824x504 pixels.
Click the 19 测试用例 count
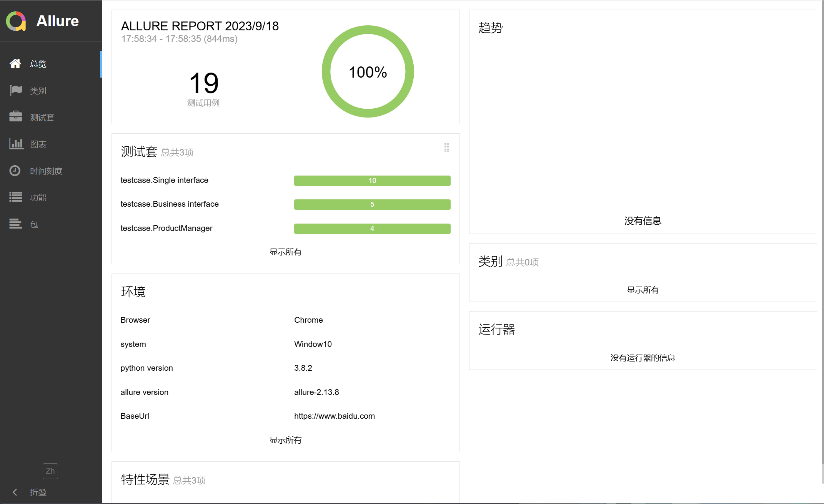point(204,88)
